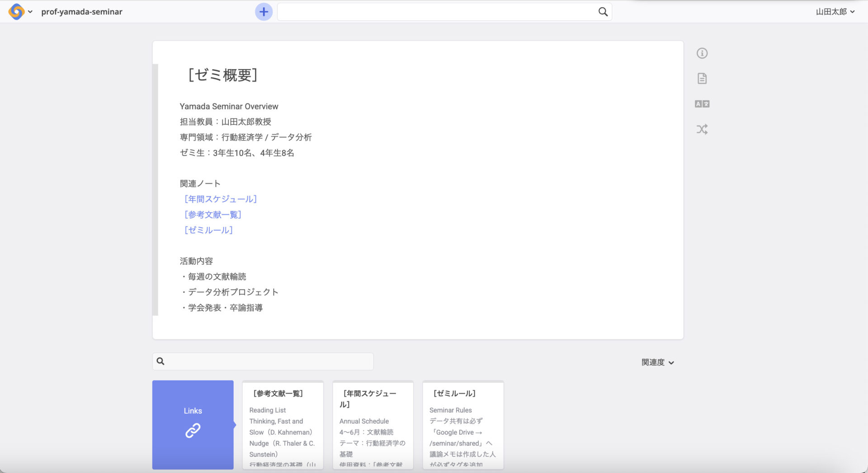Click the prof-yamada-seminar project title

[82, 12]
